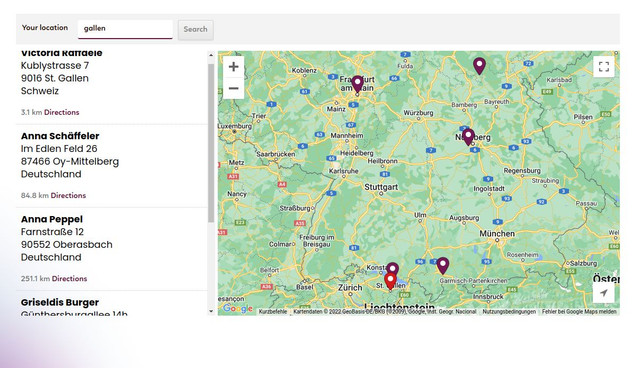Zoom in on the map with plus button

point(233,67)
